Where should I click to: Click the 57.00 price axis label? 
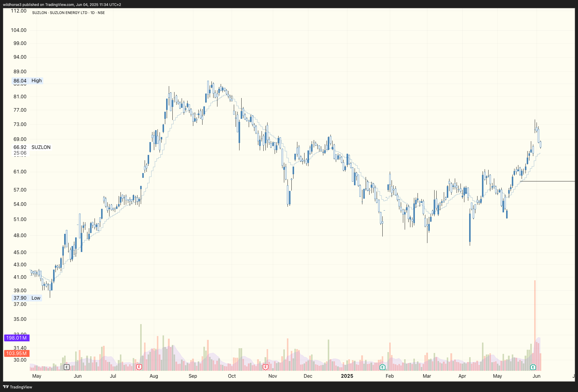20,190
